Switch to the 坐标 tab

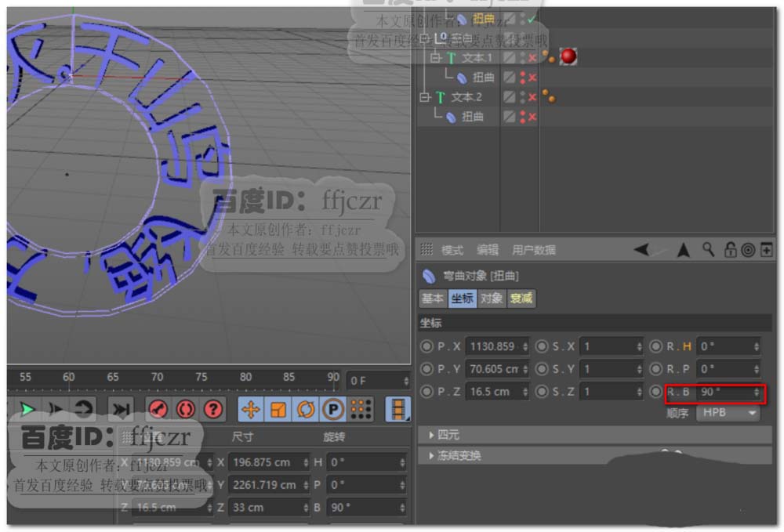click(x=462, y=299)
